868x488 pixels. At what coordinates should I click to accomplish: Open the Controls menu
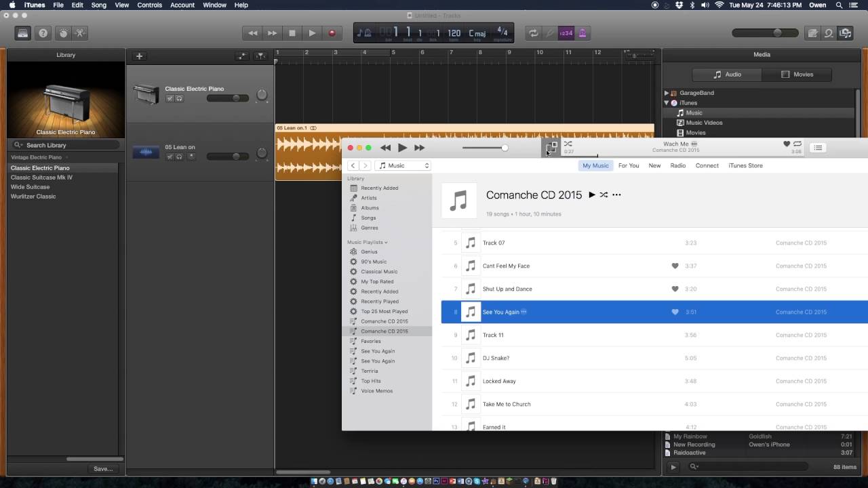[149, 5]
